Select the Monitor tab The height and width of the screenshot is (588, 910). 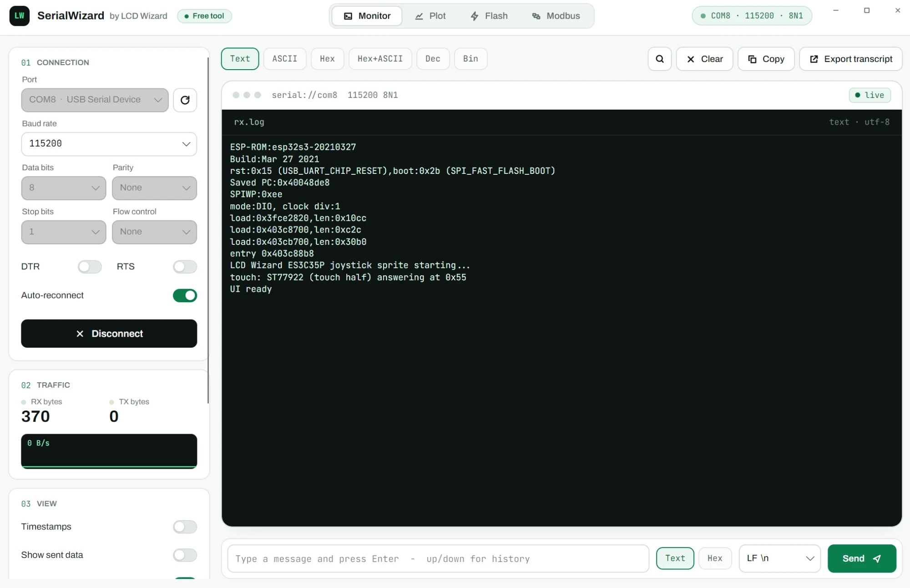point(367,16)
